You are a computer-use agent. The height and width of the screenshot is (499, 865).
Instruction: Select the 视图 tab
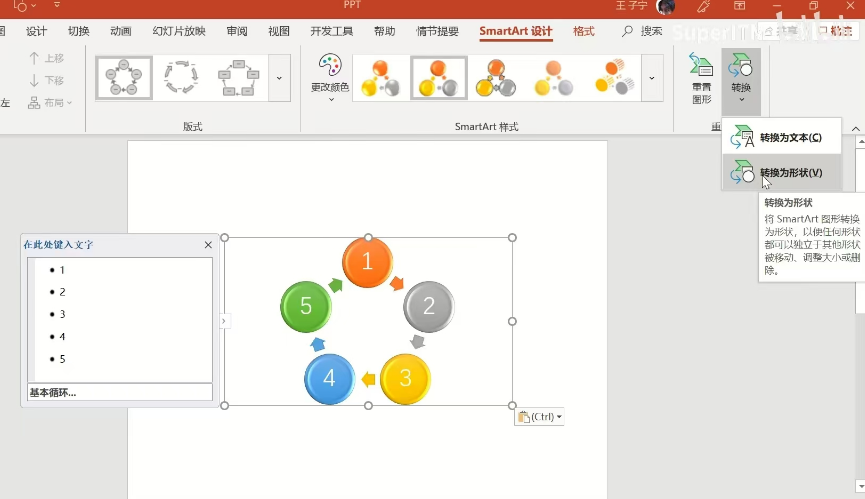(279, 31)
